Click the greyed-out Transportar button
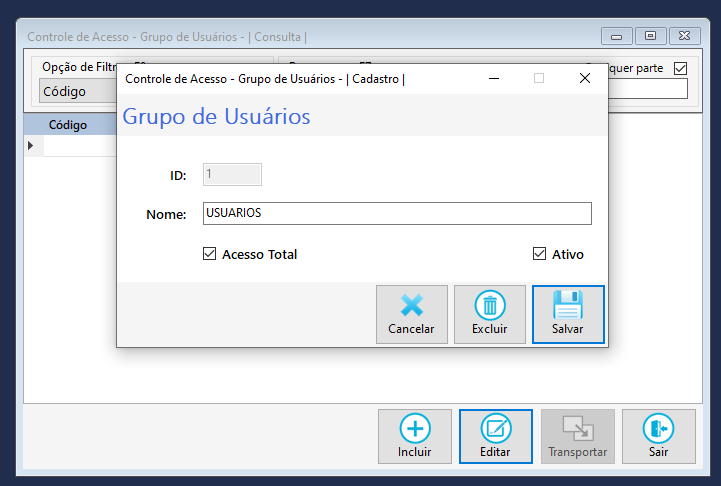Screen dimensions: 721x486 (x=578, y=436)
